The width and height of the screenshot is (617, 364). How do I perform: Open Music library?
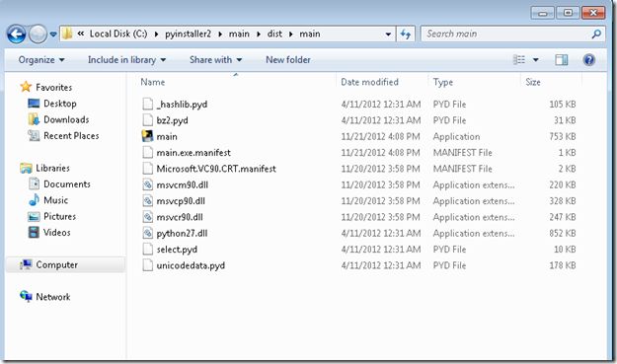[x=56, y=200]
